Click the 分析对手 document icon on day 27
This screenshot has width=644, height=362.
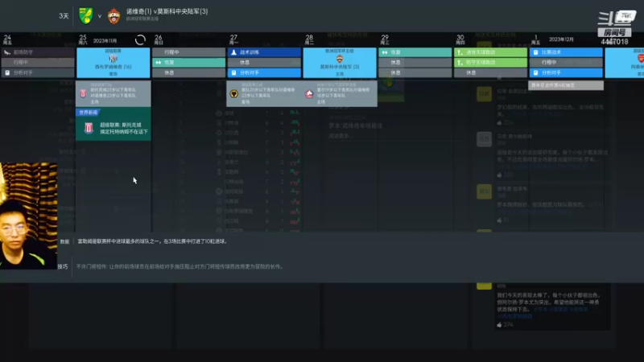point(233,72)
